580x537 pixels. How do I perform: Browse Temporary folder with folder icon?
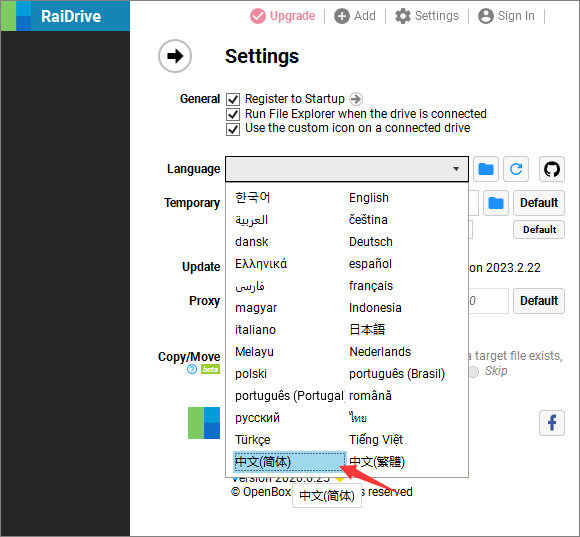click(496, 203)
